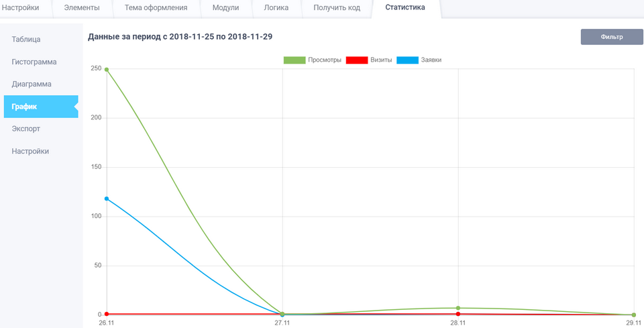Switch to Гистограмма view in sidebar
The image size is (644, 328).
coord(34,62)
